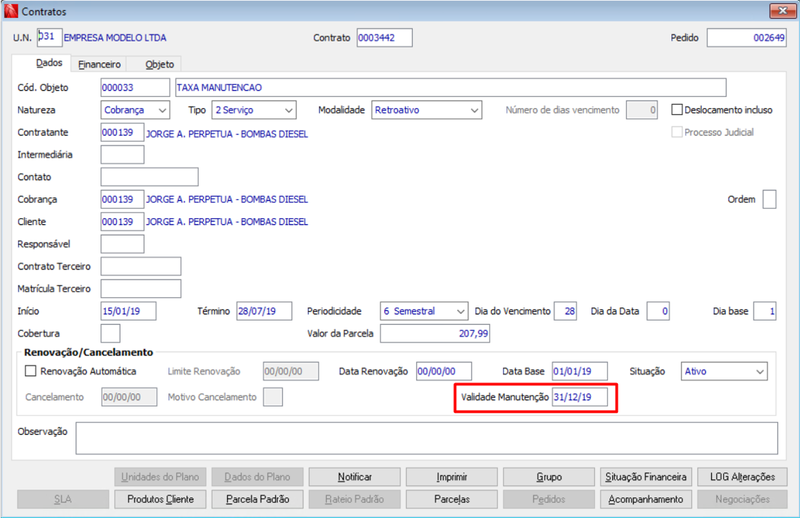Click the Dia base field
Image resolution: width=800 pixels, height=518 pixels.
tap(765, 311)
